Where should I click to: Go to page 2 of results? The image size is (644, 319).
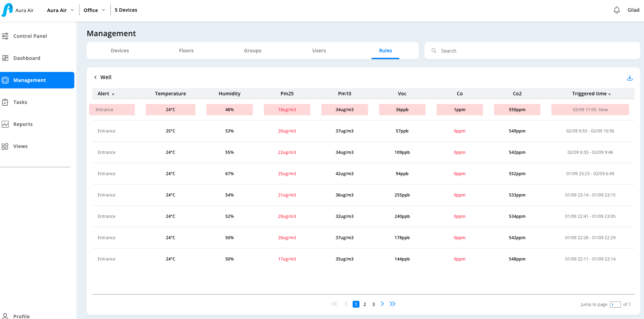click(x=365, y=304)
